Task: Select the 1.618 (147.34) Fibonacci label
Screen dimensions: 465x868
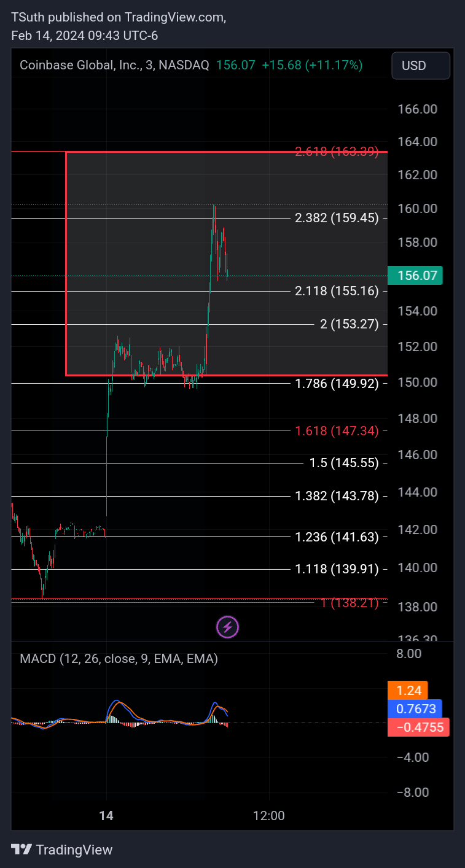Action: click(x=337, y=430)
